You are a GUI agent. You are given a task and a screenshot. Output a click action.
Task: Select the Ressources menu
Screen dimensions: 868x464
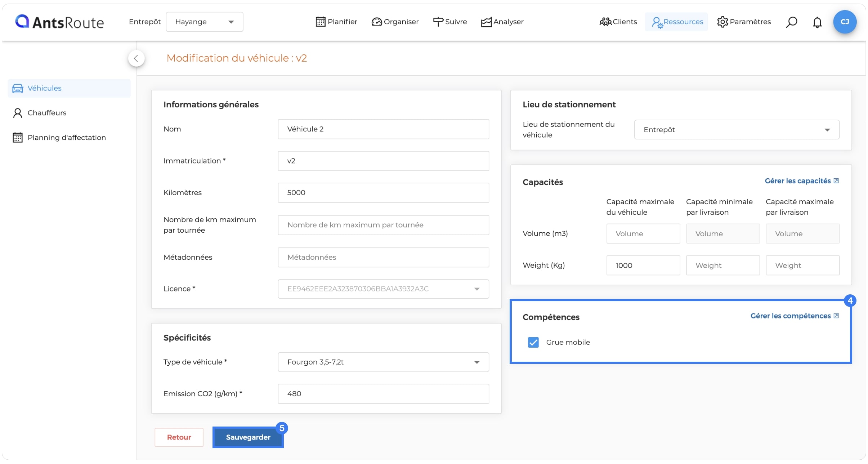[x=676, y=22]
